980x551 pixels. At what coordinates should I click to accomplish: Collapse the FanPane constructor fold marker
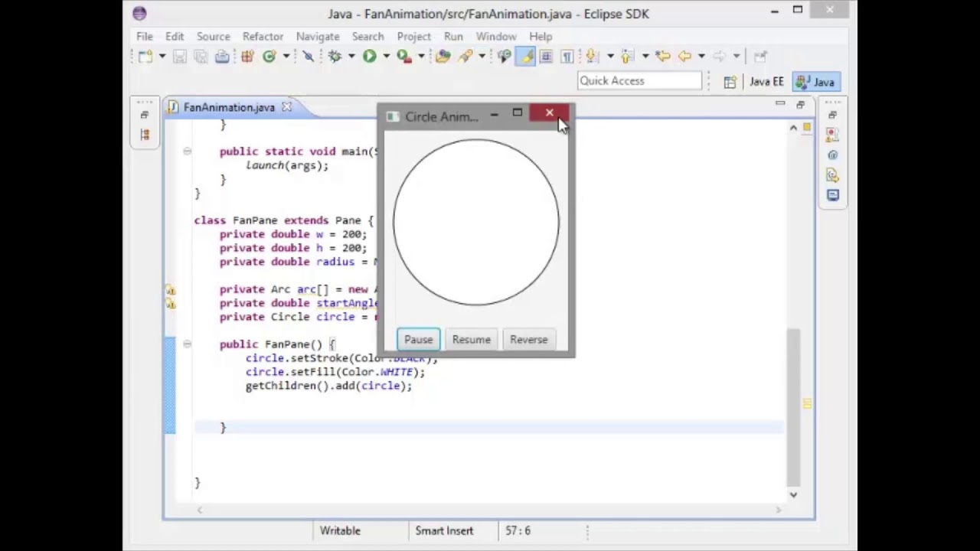tap(187, 344)
